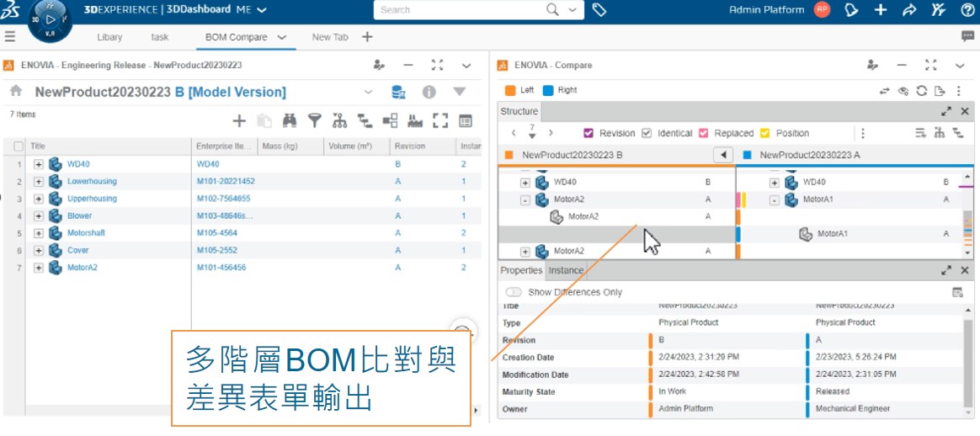The height and width of the screenshot is (436, 980).
Task: Click in the Search input field
Action: click(x=460, y=10)
